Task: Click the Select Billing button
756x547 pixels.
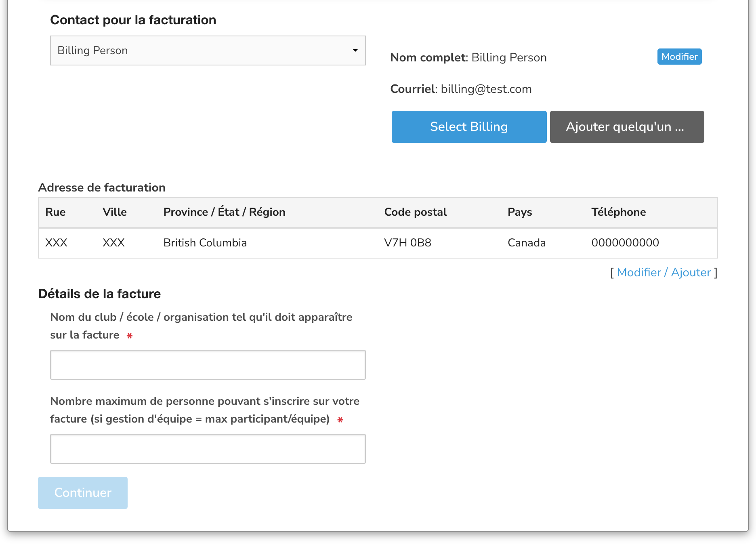Action: tap(468, 127)
